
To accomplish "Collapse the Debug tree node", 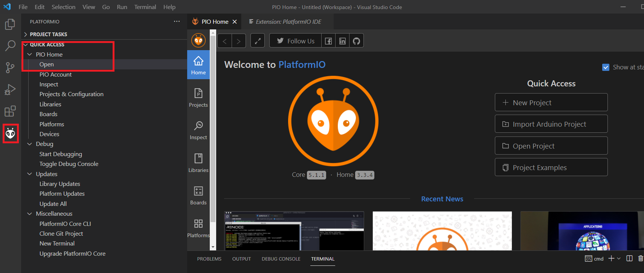I will [x=30, y=144].
